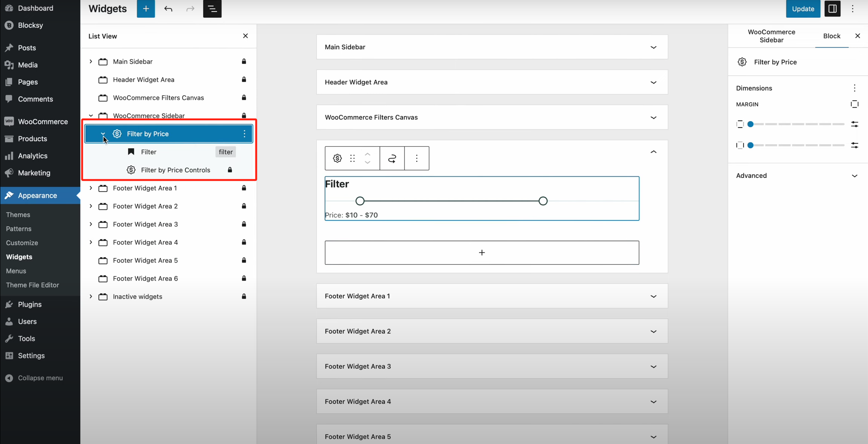The height and width of the screenshot is (444, 868).
Task: Toggle the List View toolbar button
Action: pos(212,9)
